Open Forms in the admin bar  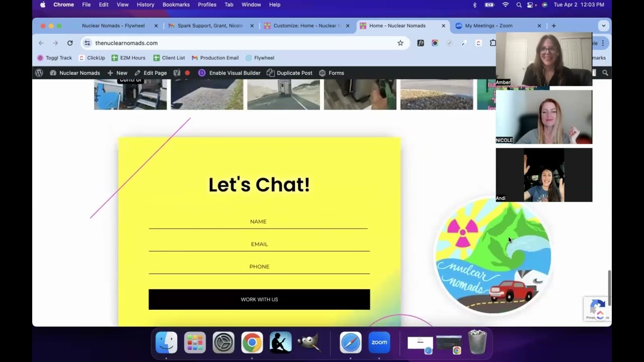point(332,73)
